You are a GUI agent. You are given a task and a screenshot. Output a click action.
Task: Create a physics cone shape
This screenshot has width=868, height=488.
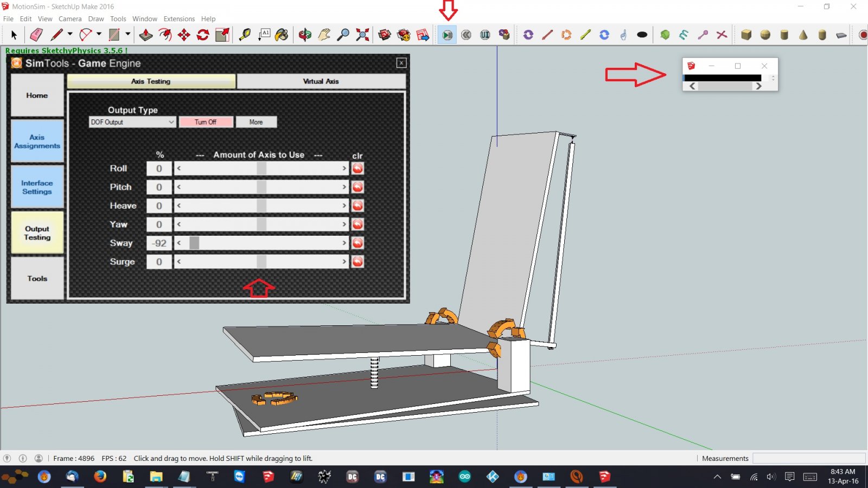tap(803, 35)
